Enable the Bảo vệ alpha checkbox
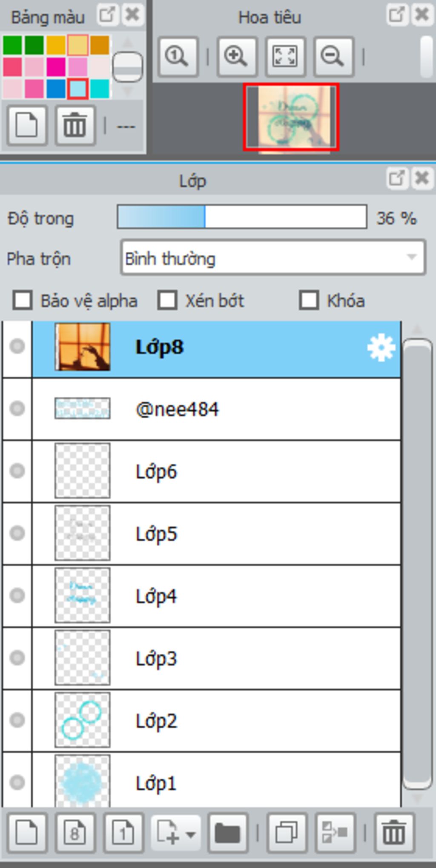This screenshot has height=868, width=436. coord(22,300)
